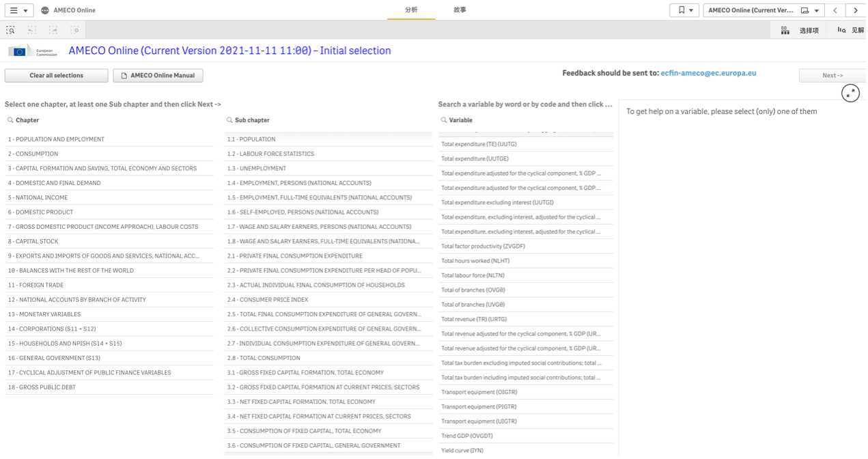Image resolution: width=868 pixels, height=459 pixels.
Task: Go to next sheet arrow
Action: click(x=855, y=10)
